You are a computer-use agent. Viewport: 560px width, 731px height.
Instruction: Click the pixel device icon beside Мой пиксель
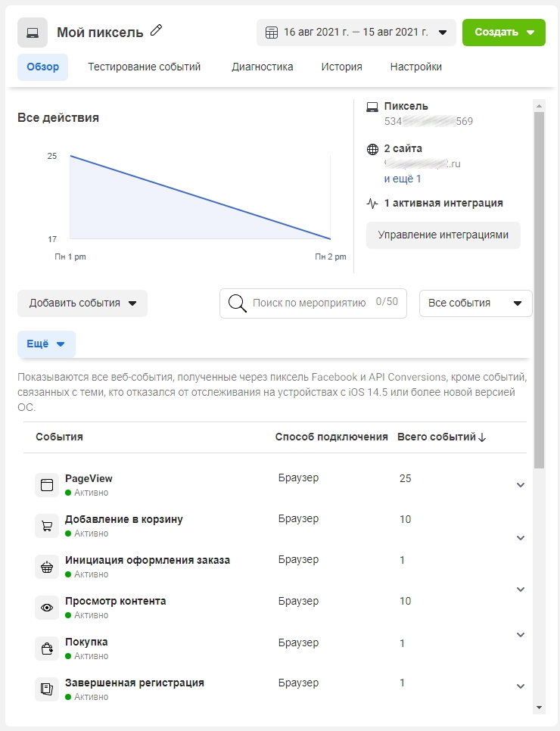pyautogui.click(x=33, y=33)
